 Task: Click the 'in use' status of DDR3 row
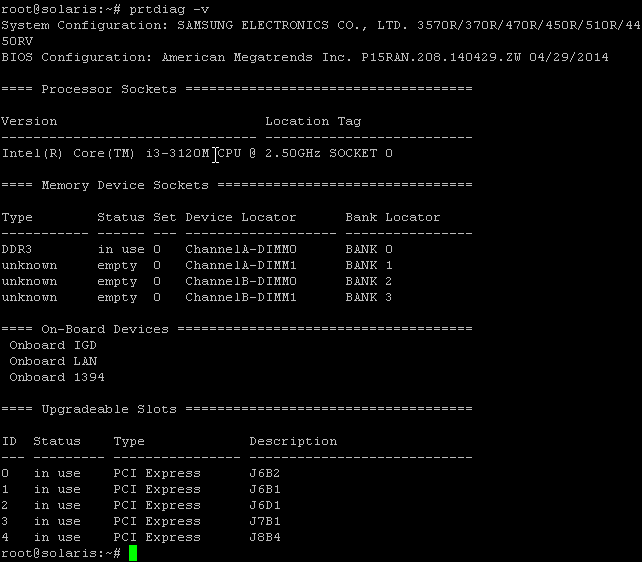pyautogui.click(x=121, y=249)
